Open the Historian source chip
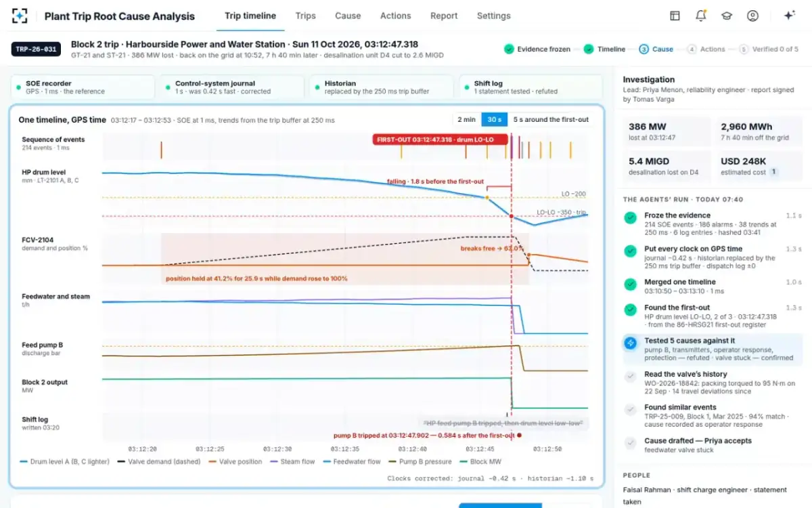The height and width of the screenshot is (508, 812). coord(382,87)
